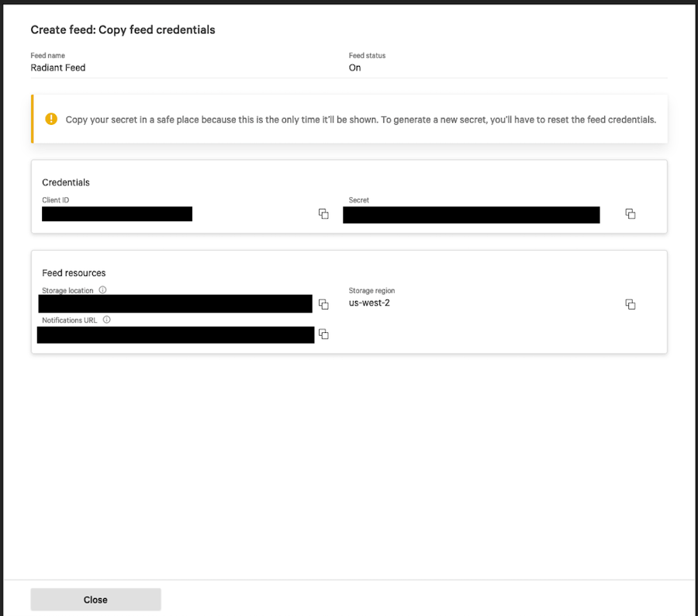The height and width of the screenshot is (616, 698).
Task: Click the redacted Notifications URL value
Action: 175,334
